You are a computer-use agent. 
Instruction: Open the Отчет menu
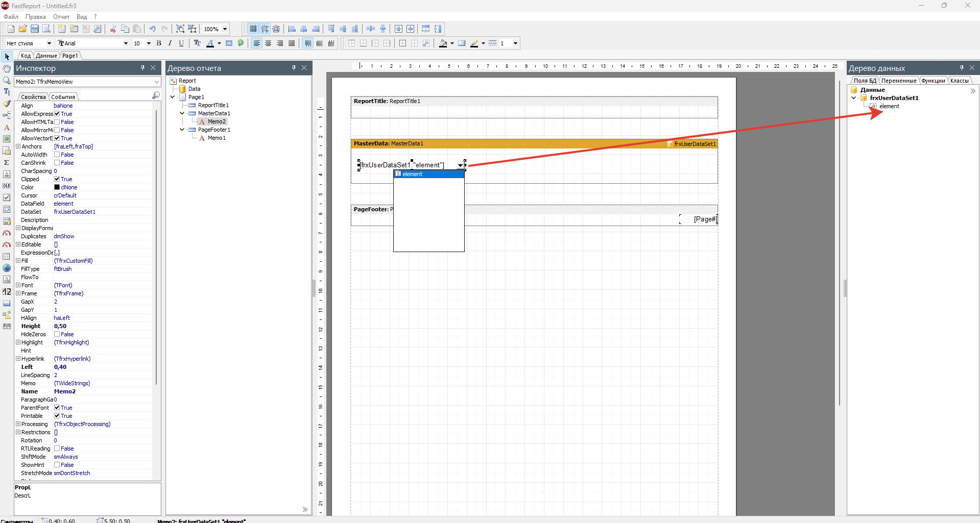(61, 17)
